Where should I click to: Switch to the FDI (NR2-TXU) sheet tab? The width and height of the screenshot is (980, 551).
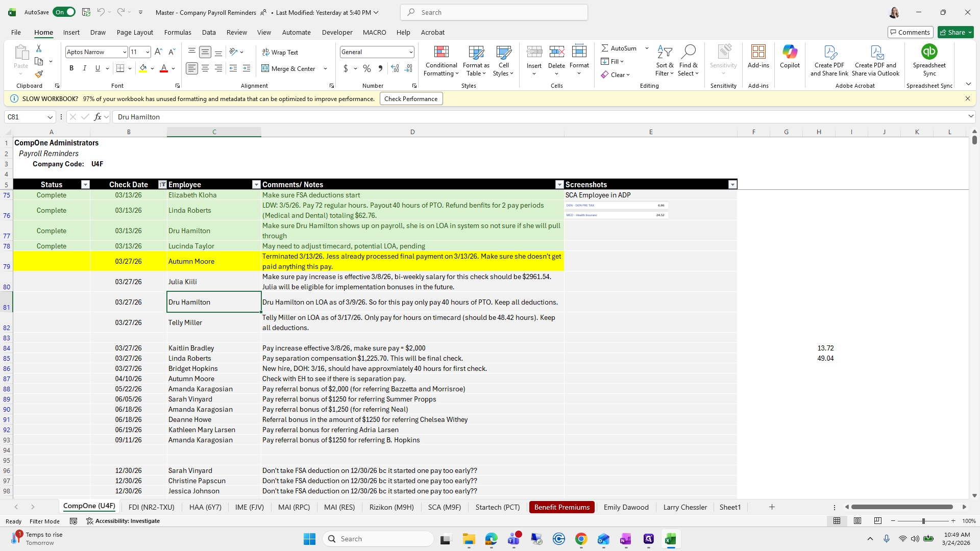tap(152, 507)
